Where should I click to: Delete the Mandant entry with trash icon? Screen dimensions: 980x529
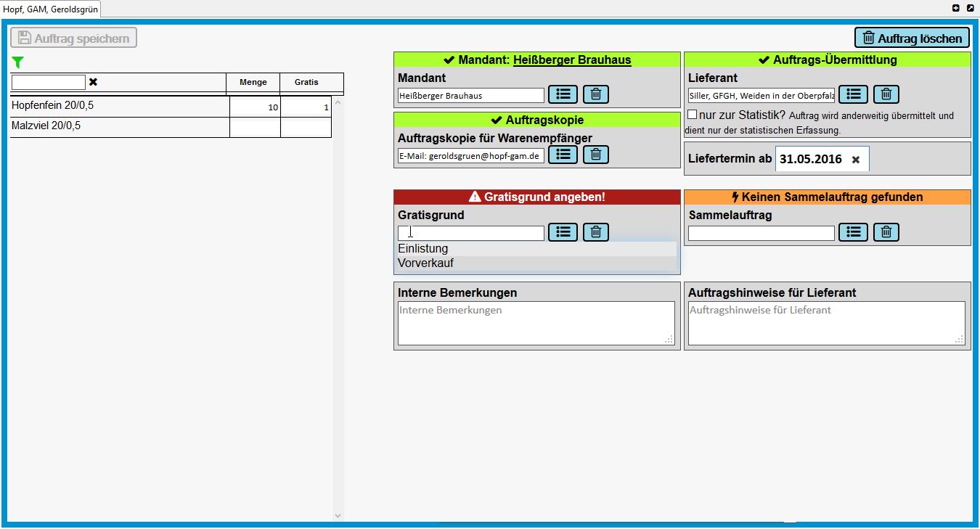point(596,94)
